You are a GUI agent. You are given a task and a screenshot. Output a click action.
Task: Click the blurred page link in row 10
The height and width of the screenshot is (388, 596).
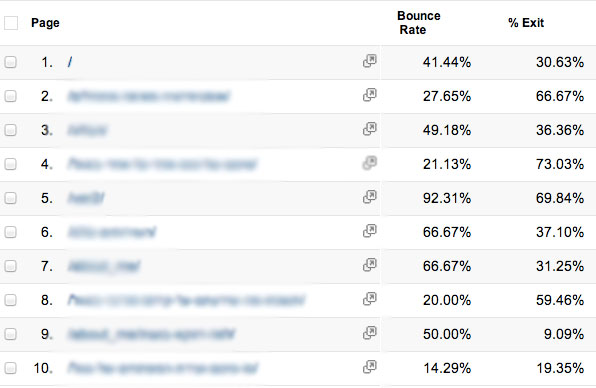(x=163, y=368)
